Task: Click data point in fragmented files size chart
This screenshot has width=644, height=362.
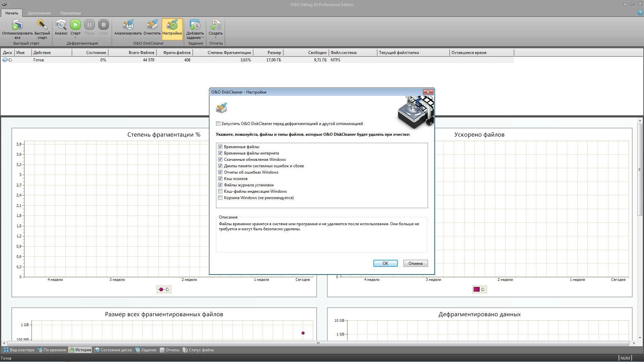Action: tap(303, 333)
